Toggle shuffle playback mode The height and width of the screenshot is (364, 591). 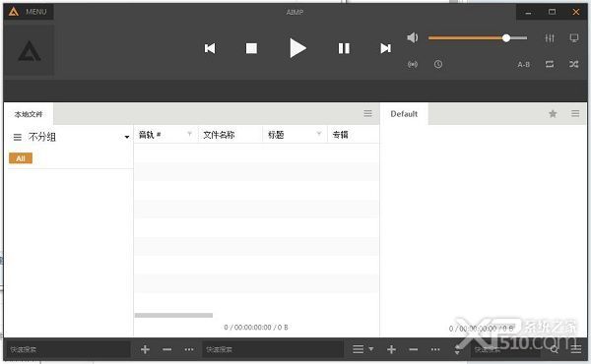[x=573, y=64]
